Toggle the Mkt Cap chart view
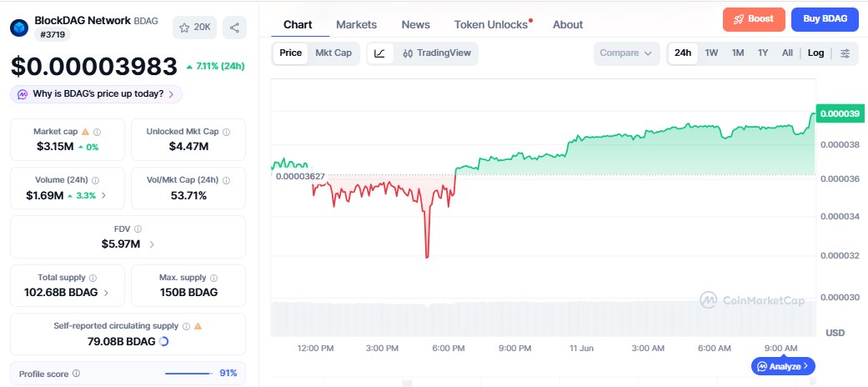The height and width of the screenshot is (387, 868). click(x=334, y=53)
